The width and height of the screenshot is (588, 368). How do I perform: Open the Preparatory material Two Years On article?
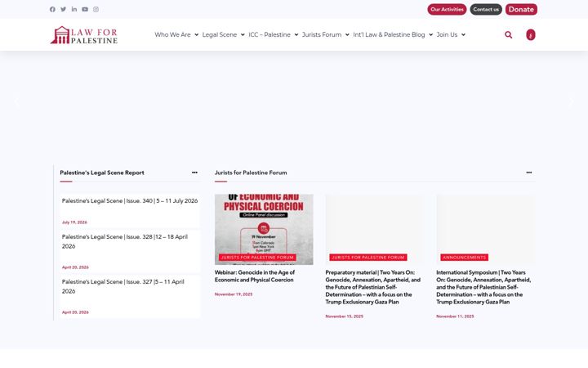pyautogui.click(x=372, y=287)
